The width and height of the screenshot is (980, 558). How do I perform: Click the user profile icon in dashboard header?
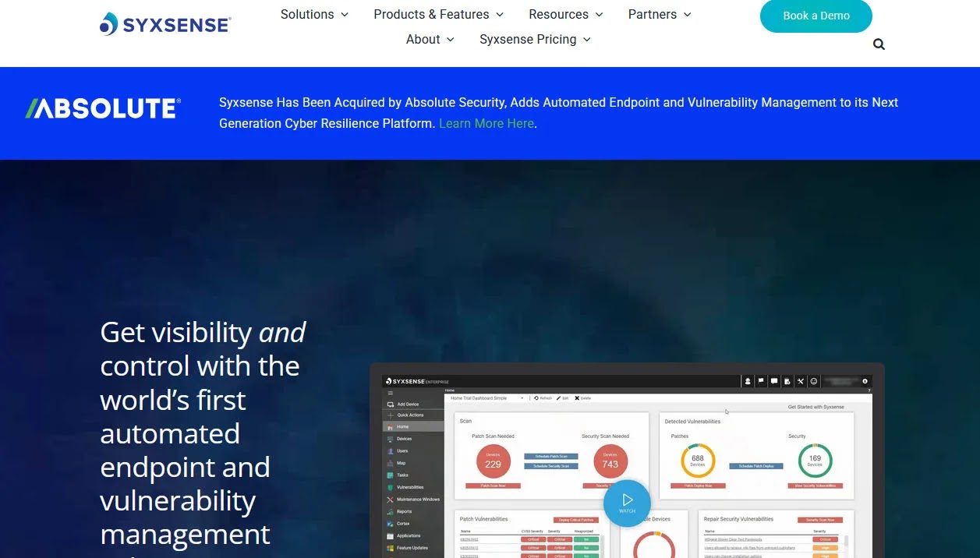click(748, 381)
